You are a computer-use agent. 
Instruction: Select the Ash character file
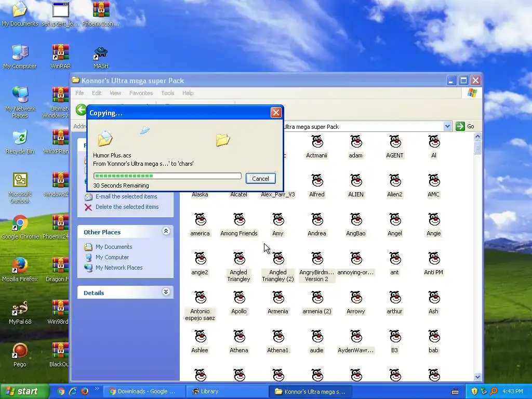click(434, 303)
